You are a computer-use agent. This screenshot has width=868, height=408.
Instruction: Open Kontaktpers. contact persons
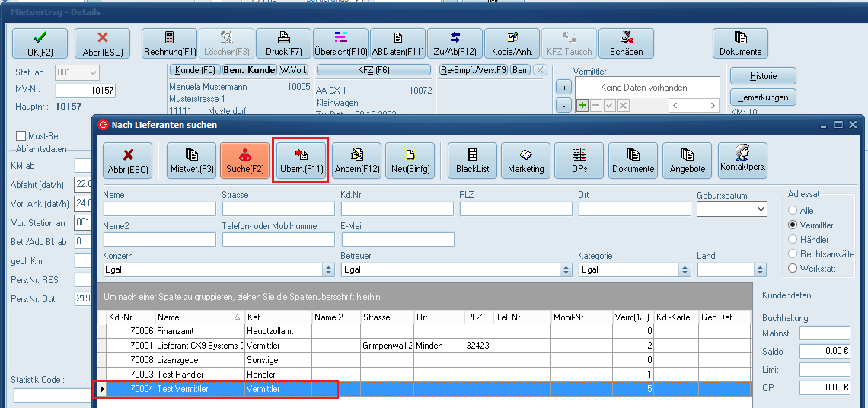[742, 161]
